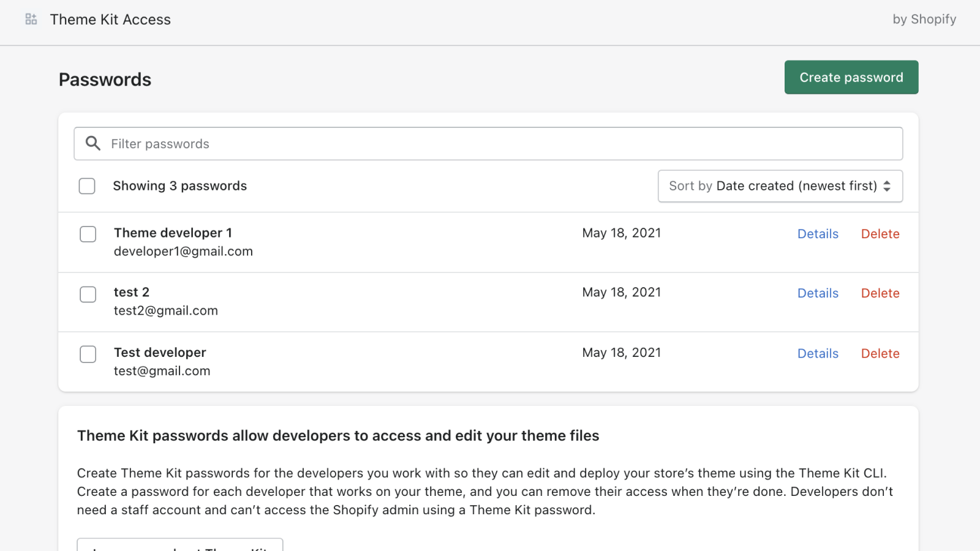Viewport: 980px width, 551px height.
Task: Open Details for Test developer
Action: [x=818, y=353]
